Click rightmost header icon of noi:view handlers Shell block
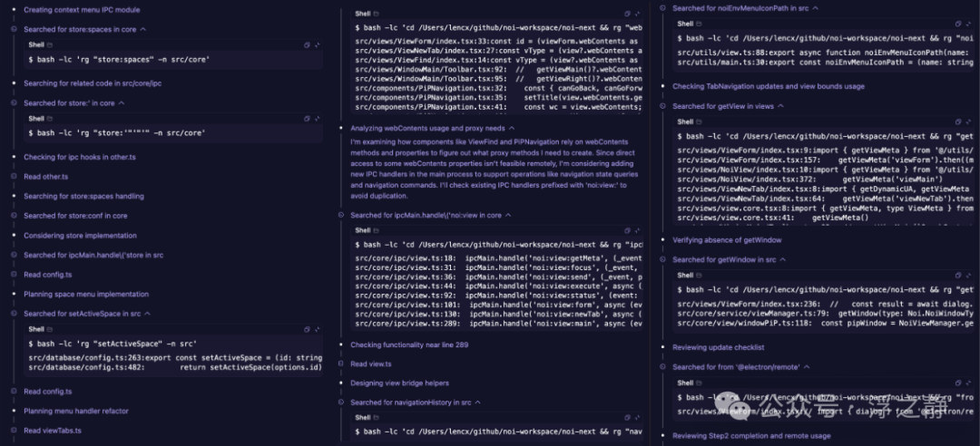980x446 pixels. [x=637, y=230]
